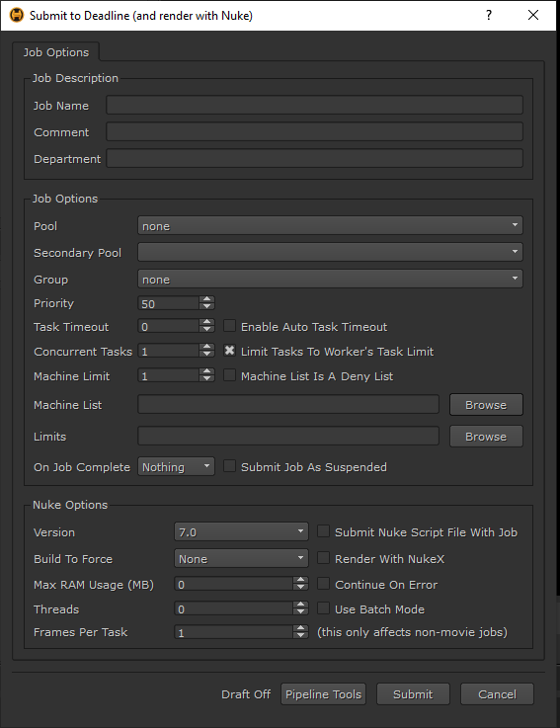Click the Draft Off status text
This screenshot has height=728, width=560.
pos(246,694)
